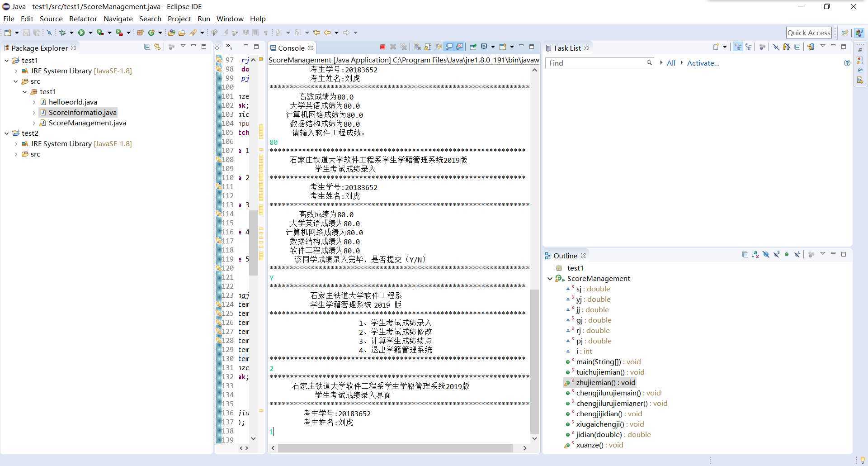Open the Navigate menu
The width and height of the screenshot is (868, 466).
(118, 19)
